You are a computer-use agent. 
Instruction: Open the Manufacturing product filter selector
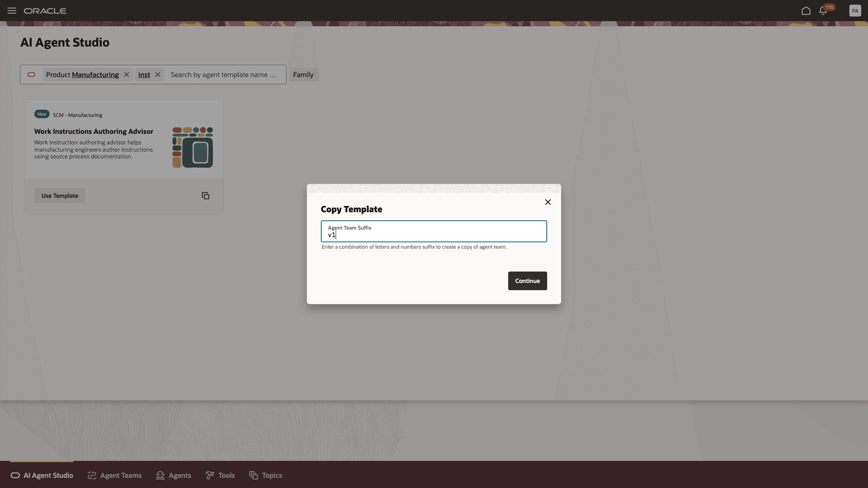[95, 75]
